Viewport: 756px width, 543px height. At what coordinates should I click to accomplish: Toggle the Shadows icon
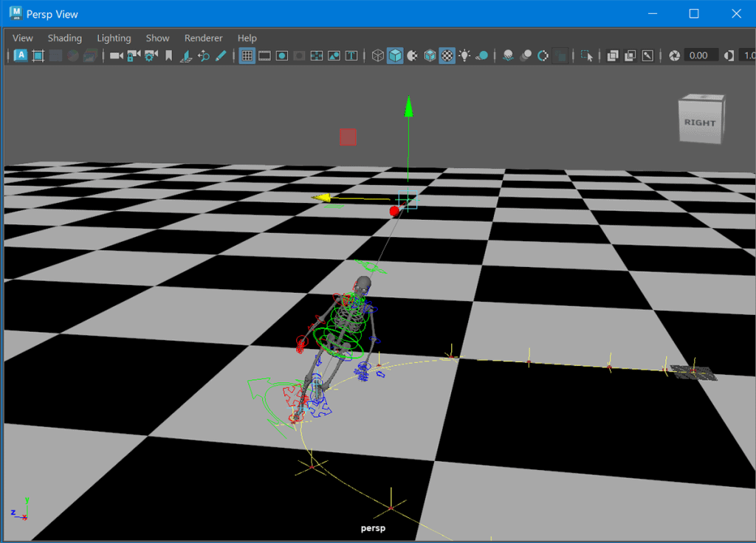click(x=482, y=55)
